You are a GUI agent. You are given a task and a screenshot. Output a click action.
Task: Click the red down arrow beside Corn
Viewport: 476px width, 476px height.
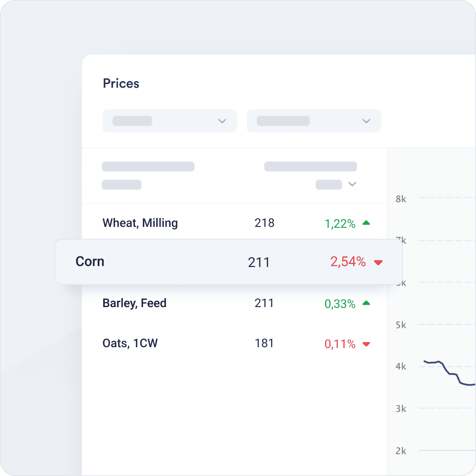(378, 263)
